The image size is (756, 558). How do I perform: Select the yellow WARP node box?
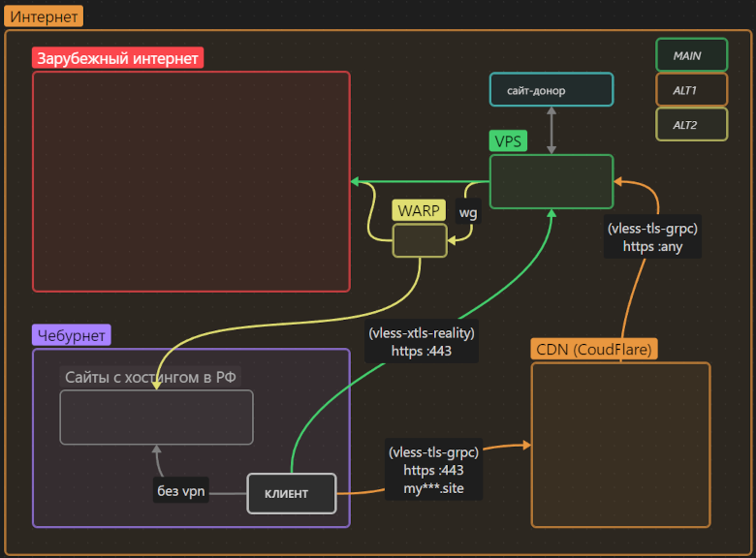(420, 240)
